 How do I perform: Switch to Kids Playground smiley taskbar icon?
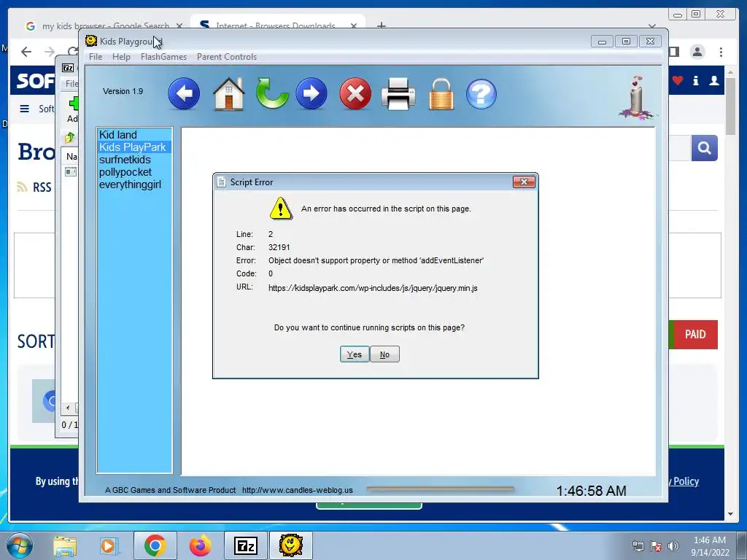[291, 545]
